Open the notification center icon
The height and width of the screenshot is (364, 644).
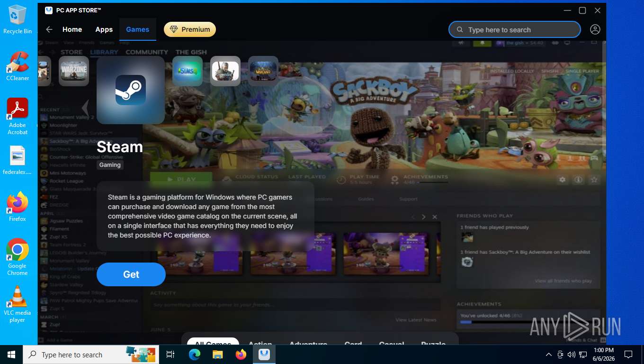coord(628,355)
